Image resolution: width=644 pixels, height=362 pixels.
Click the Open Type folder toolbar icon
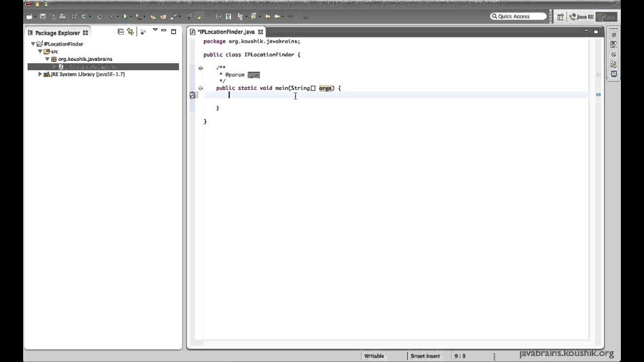(153, 17)
